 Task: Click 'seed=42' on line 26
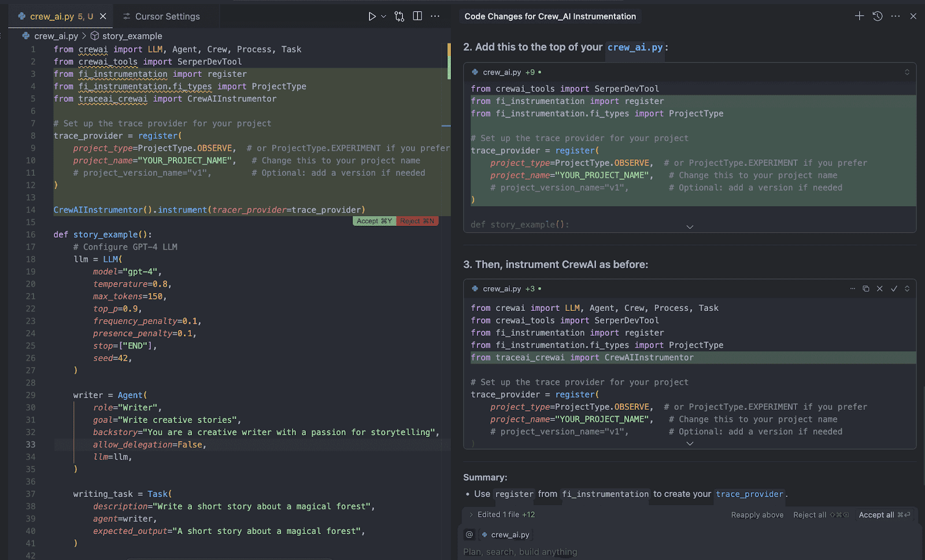pyautogui.click(x=112, y=358)
